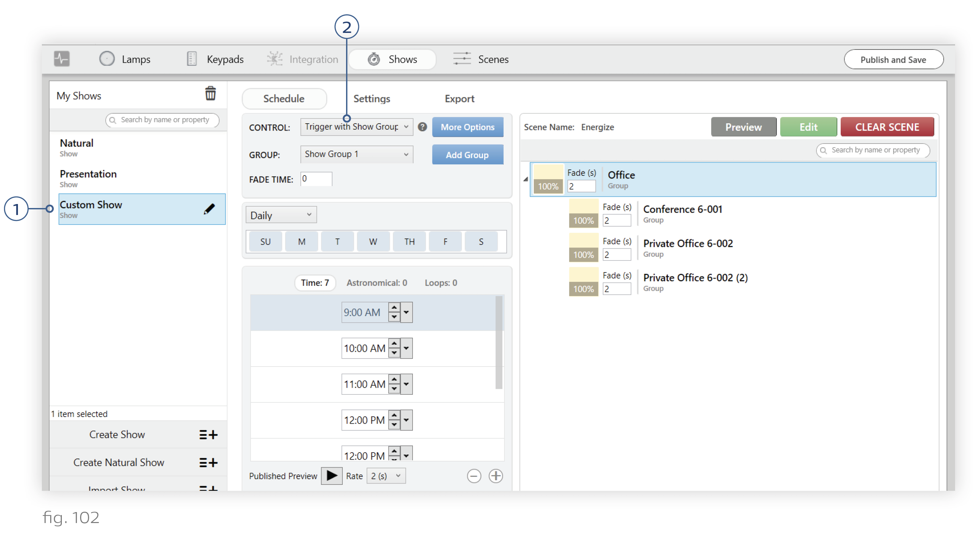
Task: Open the Integration section
Action: 303,59
